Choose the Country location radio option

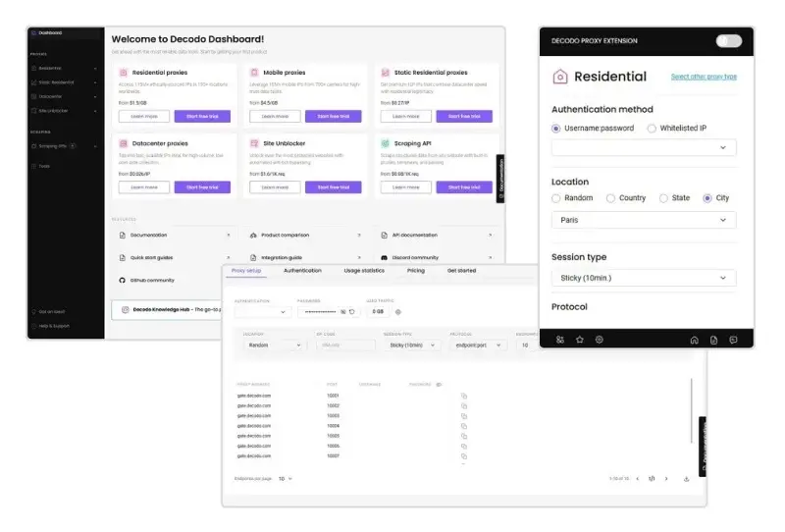tap(611, 198)
